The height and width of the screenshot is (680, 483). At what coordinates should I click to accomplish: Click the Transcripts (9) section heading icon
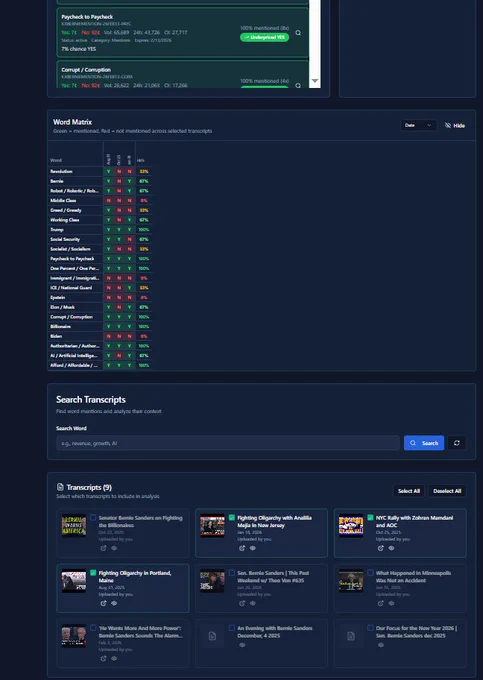(x=60, y=487)
